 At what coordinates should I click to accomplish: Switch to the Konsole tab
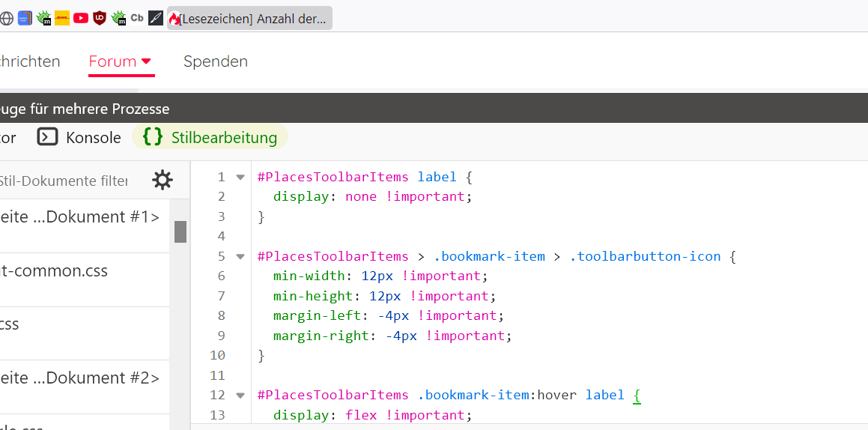click(79, 137)
